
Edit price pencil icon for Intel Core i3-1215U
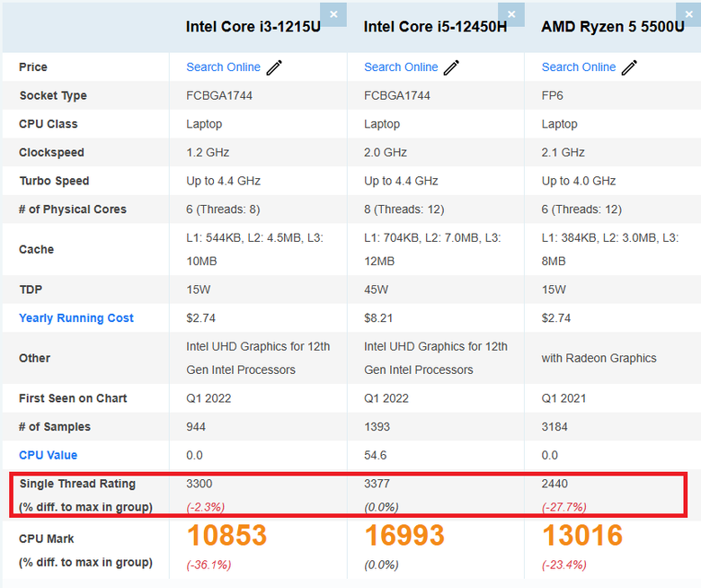(x=274, y=67)
